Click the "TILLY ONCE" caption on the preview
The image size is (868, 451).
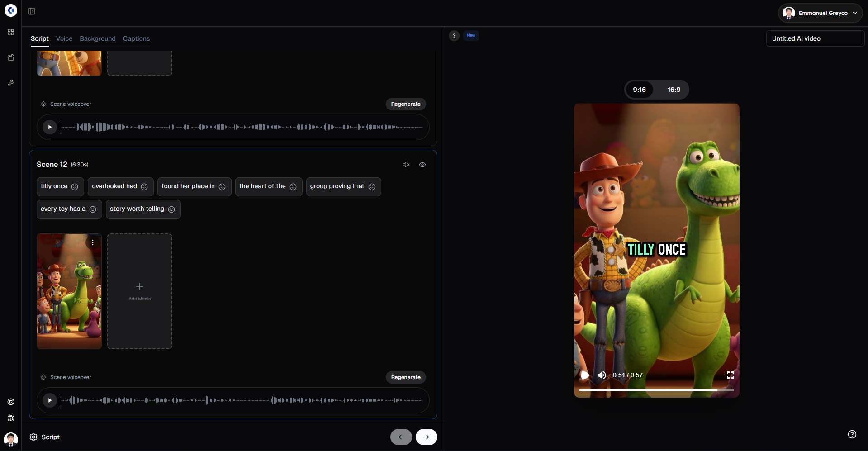click(x=656, y=250)
